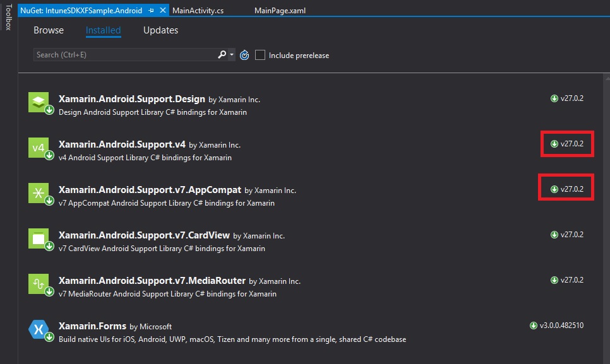Open the MainPage.xaml document tab
The width and height of the screenshot is (610, 364).
[x=280, y=11]
